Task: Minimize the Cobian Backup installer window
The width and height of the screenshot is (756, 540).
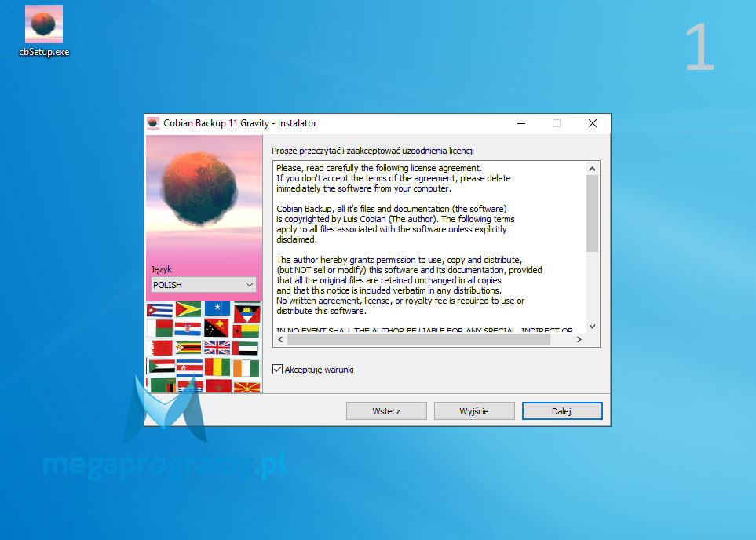Action: click(521, 123)
